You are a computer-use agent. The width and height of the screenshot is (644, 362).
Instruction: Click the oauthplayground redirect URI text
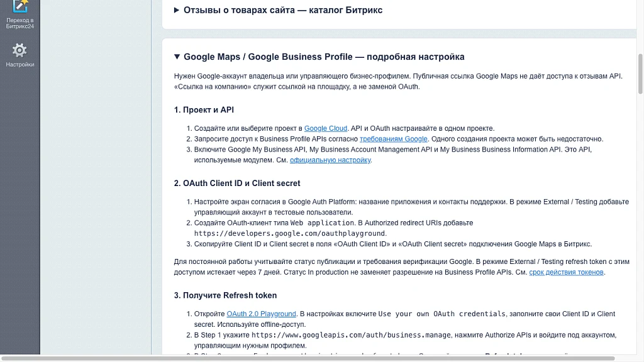tap(289, 233)
